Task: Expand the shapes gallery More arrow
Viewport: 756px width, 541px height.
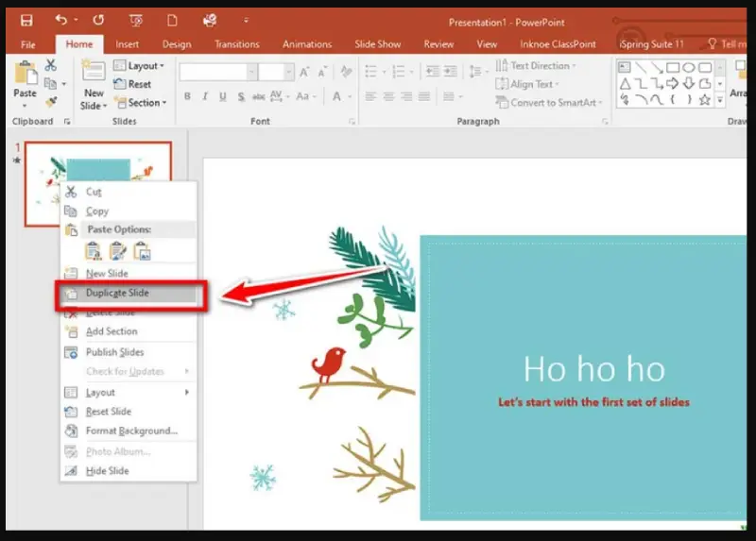Action: [720, 100]
